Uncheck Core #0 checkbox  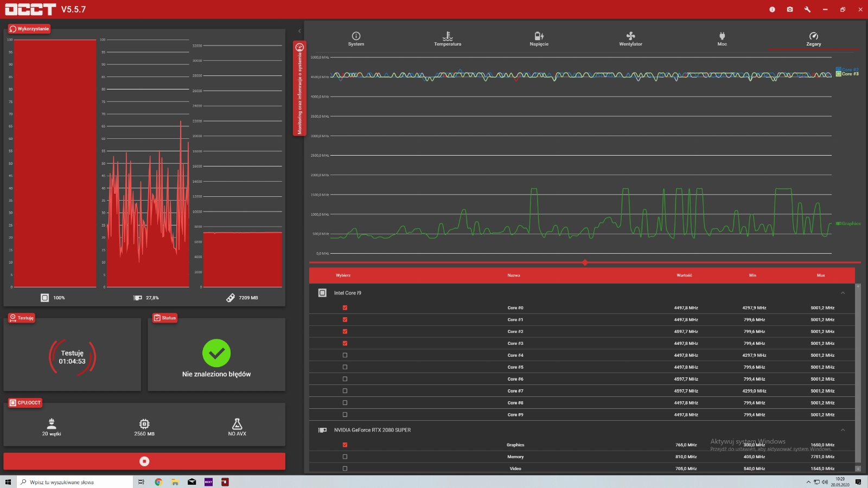pyautogui.click(x=345, y=307)
